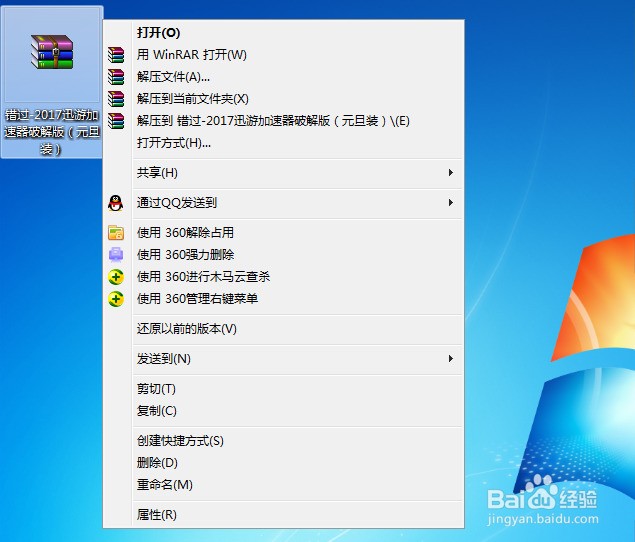Click the 360强力删除 shredder icon

point(116,254)
